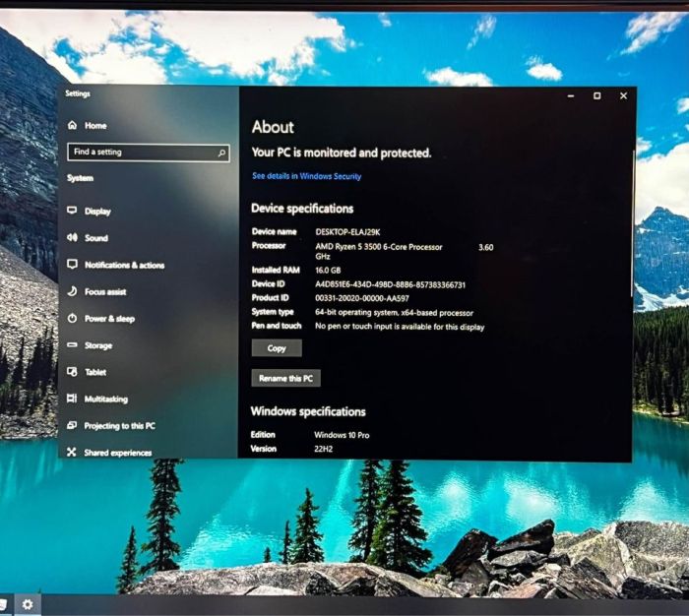The height and width of the screenshot is (616, 689).
Task: Open the Storage drive icon
Action: [x=72, y=345]
